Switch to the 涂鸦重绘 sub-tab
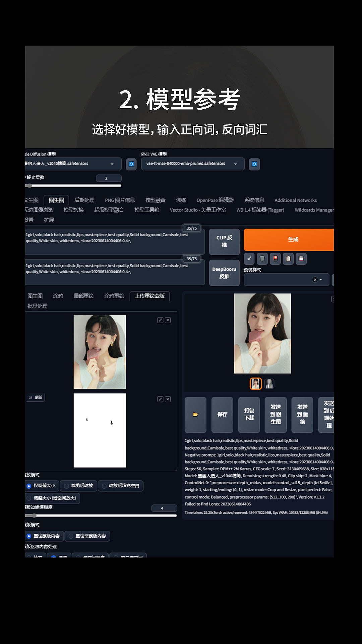This screenshot has height=644, width=362. coord(114,296)
